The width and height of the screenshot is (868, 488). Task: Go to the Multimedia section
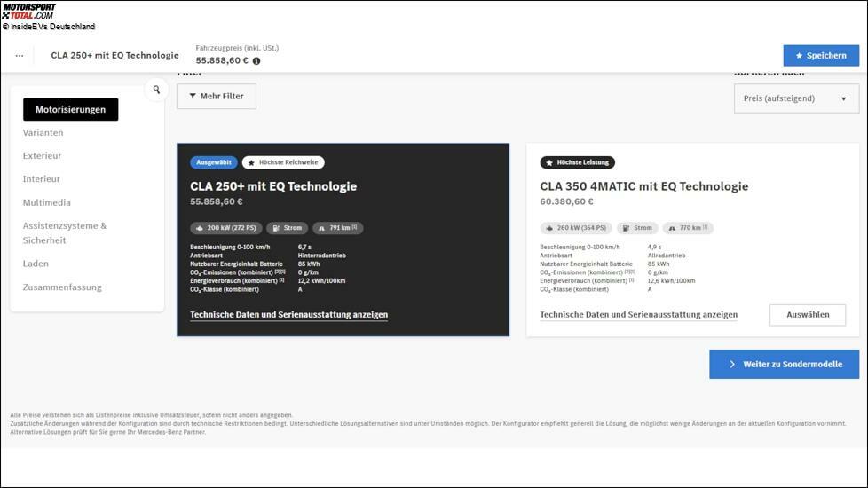tap(46, 202)
